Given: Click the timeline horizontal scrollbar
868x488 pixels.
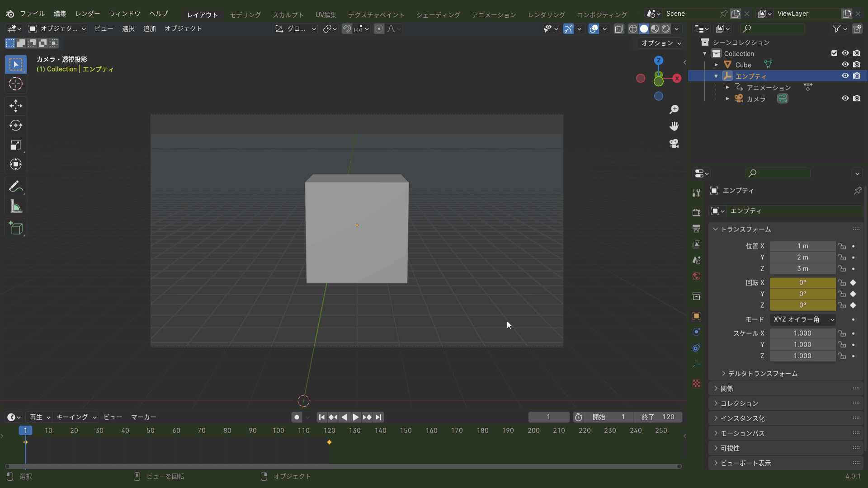Looking at the screenshot, I should point(344,466).
